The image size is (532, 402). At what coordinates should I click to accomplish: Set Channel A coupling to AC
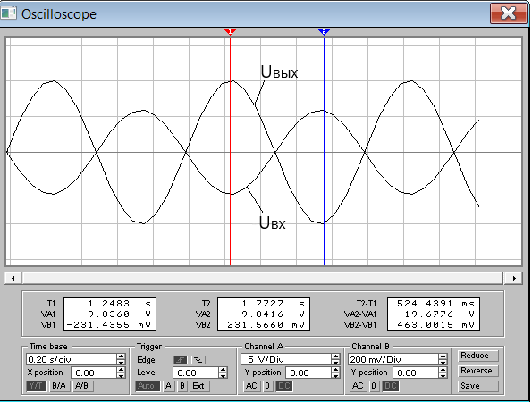[x=251, y=386]
